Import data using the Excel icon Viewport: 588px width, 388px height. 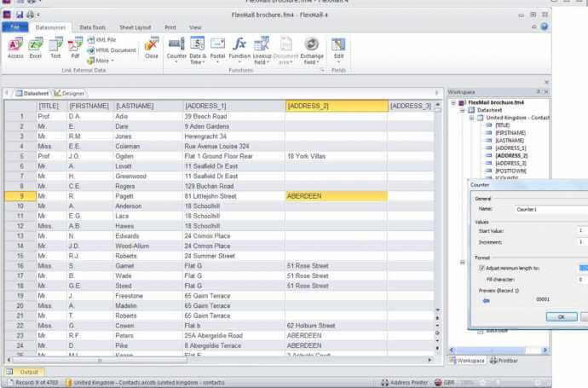click(36, 47)
